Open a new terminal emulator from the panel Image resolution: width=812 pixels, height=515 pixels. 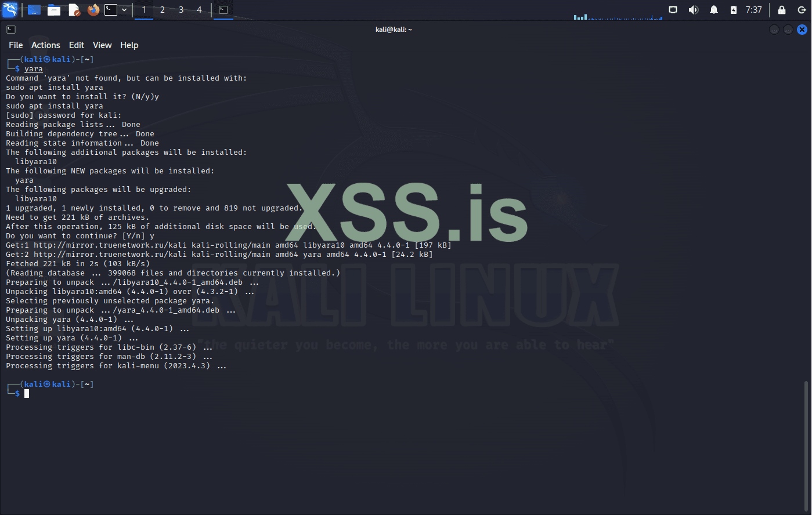[110, 9]
